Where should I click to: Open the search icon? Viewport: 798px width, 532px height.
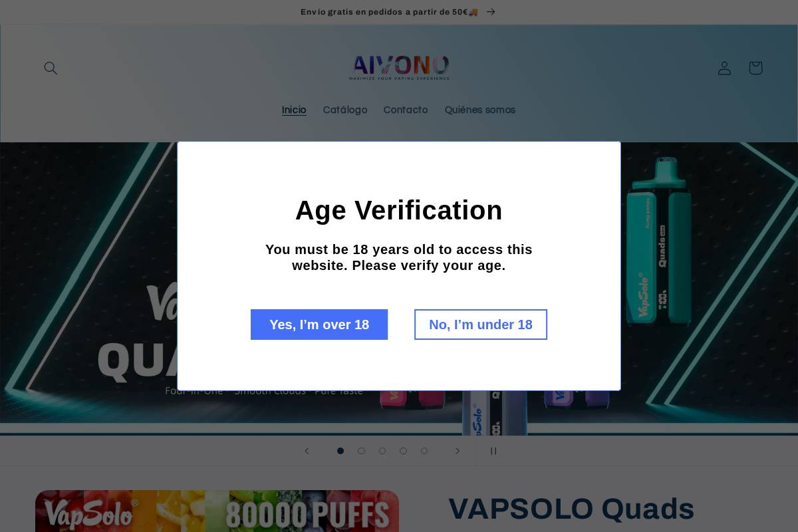51,68
